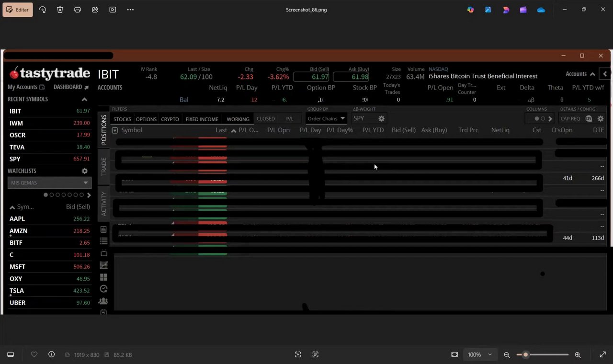Zoom out with the minus magnifier

[507, 354]
